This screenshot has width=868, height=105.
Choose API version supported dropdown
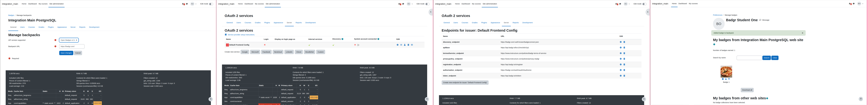(x=69, y=40)
